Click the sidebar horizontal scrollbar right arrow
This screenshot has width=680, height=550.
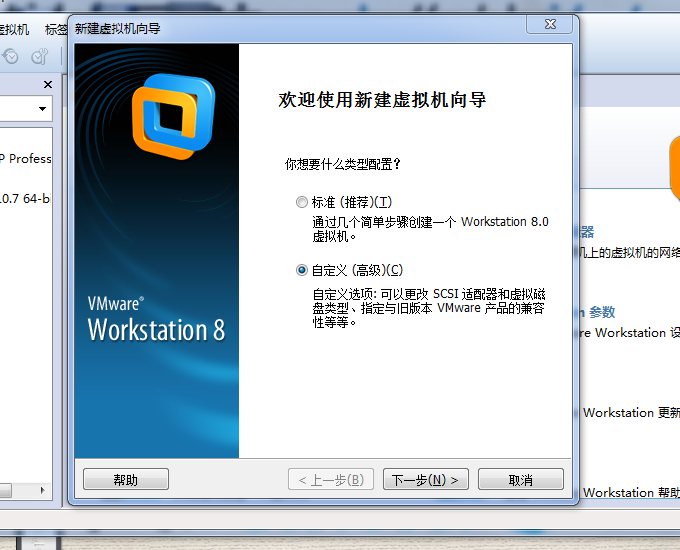pos(42,490)
